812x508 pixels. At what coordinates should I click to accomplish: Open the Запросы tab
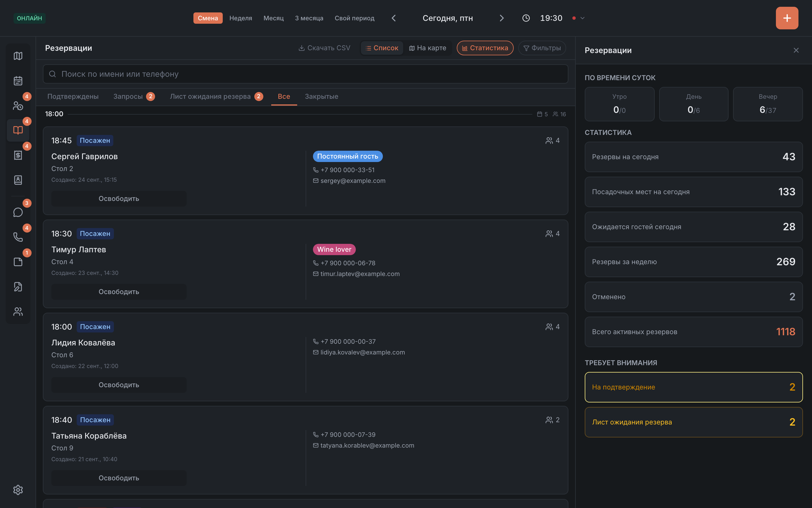[x=134, y=97]
